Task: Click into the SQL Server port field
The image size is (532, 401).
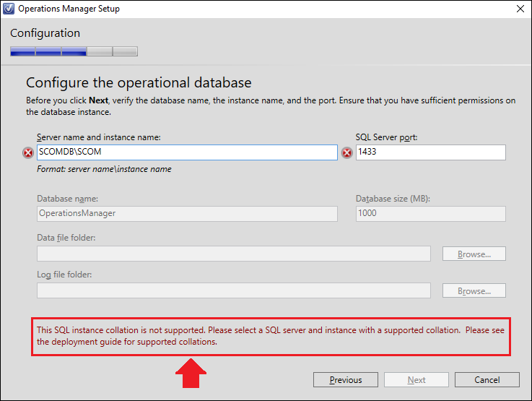Action: (x=430, y=152)
